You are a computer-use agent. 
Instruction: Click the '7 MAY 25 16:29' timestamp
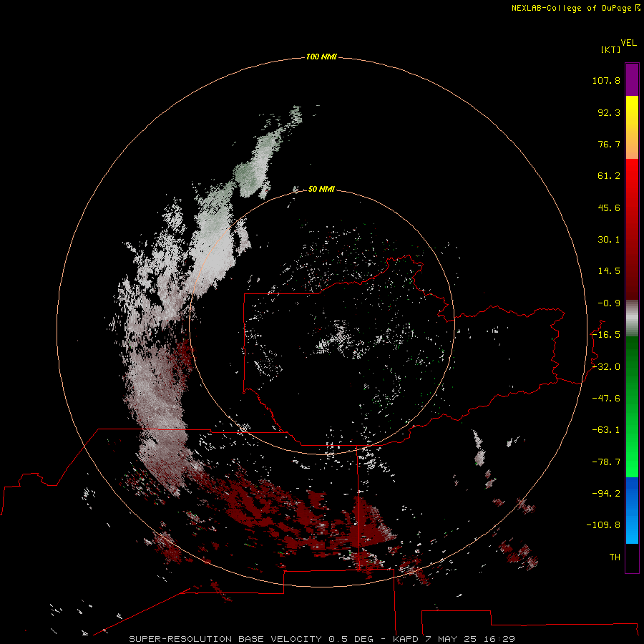click(x=470, y=639)
